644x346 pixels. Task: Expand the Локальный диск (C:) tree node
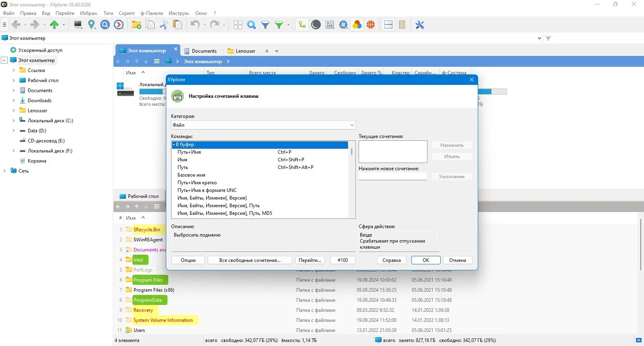[14, 120]
